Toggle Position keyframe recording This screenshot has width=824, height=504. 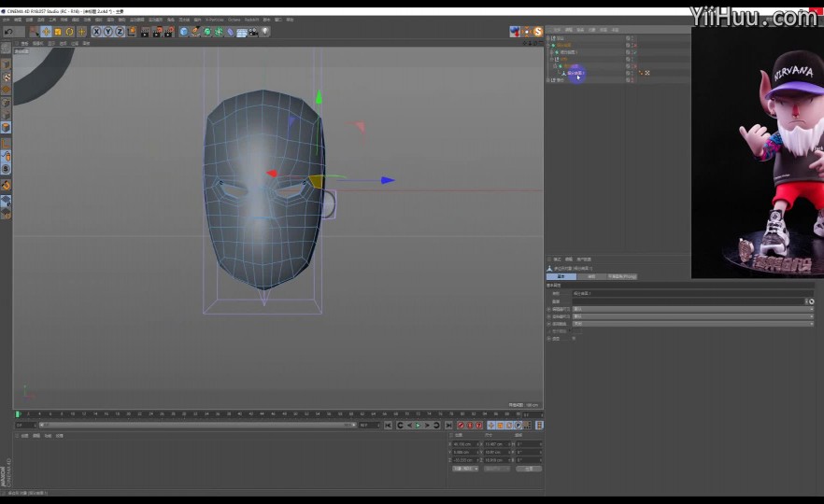point(491,426)
